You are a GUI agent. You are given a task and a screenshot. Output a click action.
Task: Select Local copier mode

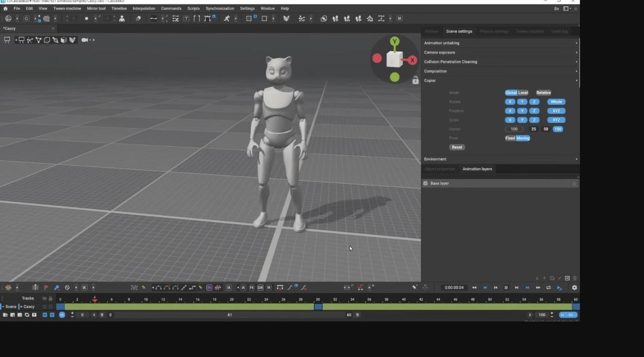(x=523, y=93)
